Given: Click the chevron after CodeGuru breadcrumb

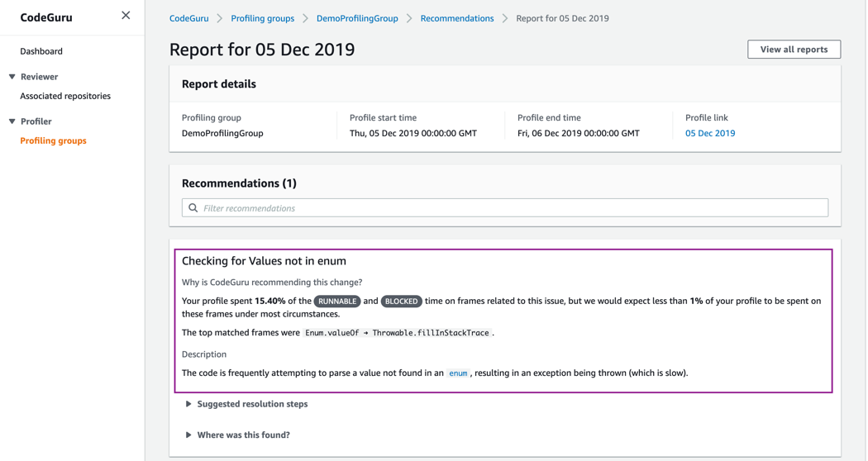Looking at the screenshot, I should 220,18.
